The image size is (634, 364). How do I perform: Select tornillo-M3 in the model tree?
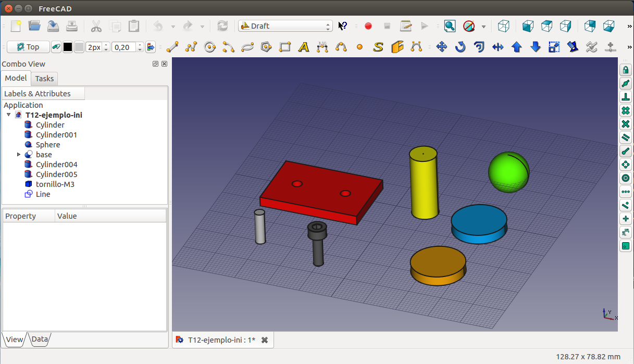(55, 184)
